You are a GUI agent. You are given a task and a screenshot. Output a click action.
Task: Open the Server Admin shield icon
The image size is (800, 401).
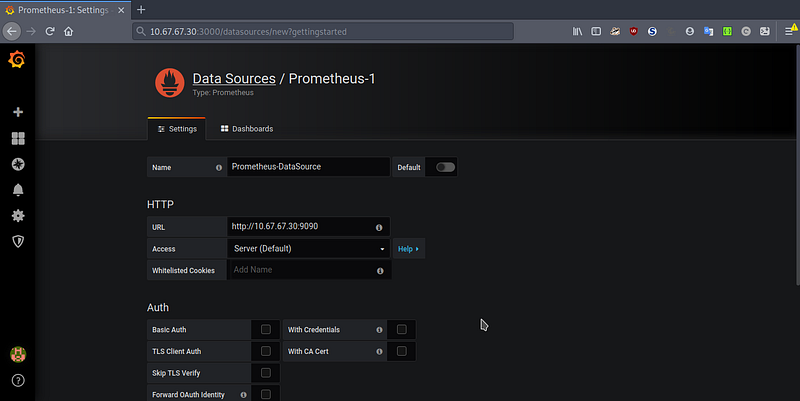point(18,241)
